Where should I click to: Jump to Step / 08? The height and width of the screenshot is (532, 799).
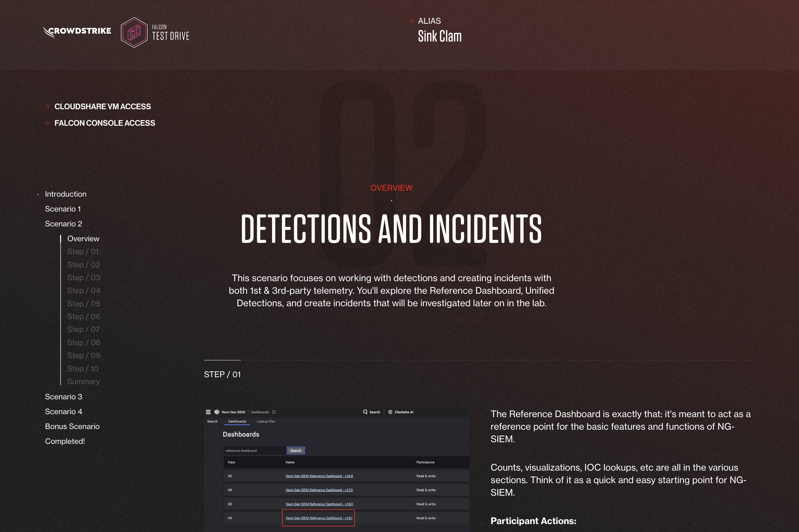click(84, 343)
